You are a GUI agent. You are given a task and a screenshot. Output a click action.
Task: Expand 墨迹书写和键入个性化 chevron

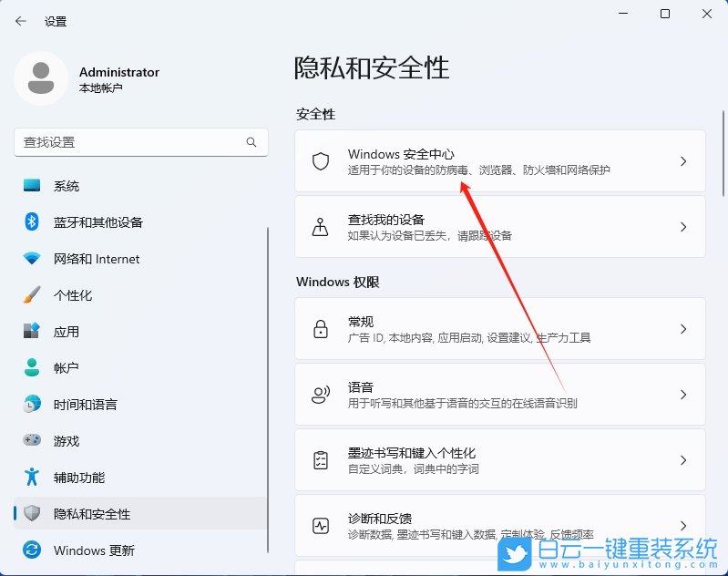(683, 460)
